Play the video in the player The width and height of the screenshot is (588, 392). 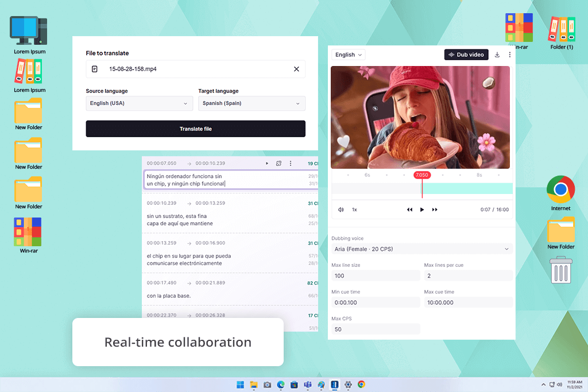tap(422, 209)
